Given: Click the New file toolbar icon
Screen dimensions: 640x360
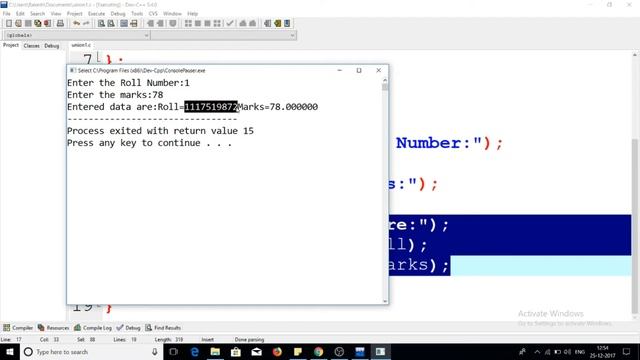Looking at the screenshot, I should point(9,24).
